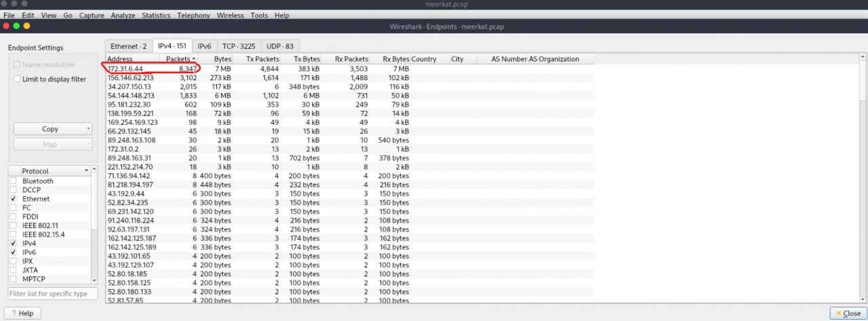Open the Statistics menu
868x321 pixels.
(x=156, y=15)
